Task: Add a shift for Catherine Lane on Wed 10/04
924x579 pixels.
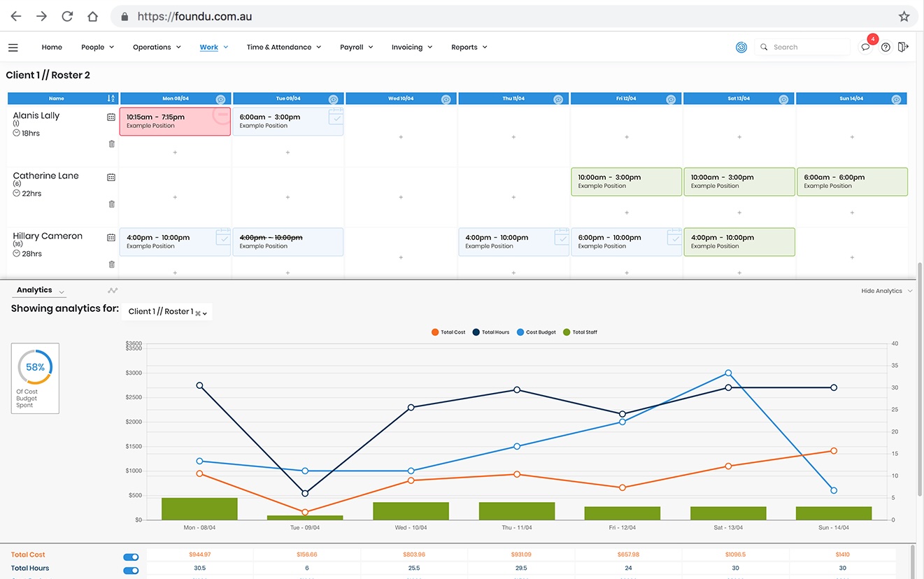Action: coord(401,197)
